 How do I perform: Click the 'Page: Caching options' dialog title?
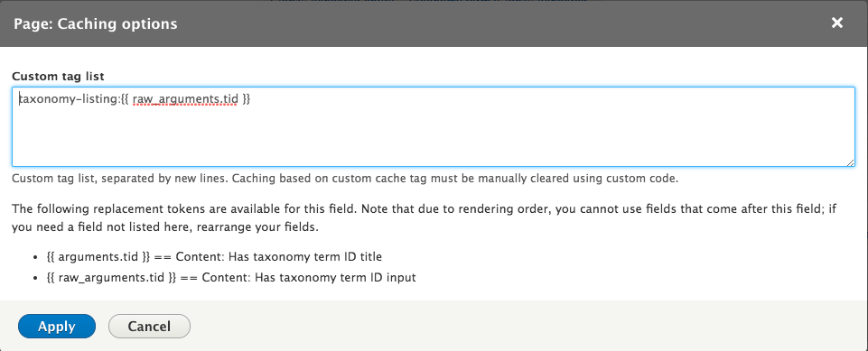tap(95, 23)
